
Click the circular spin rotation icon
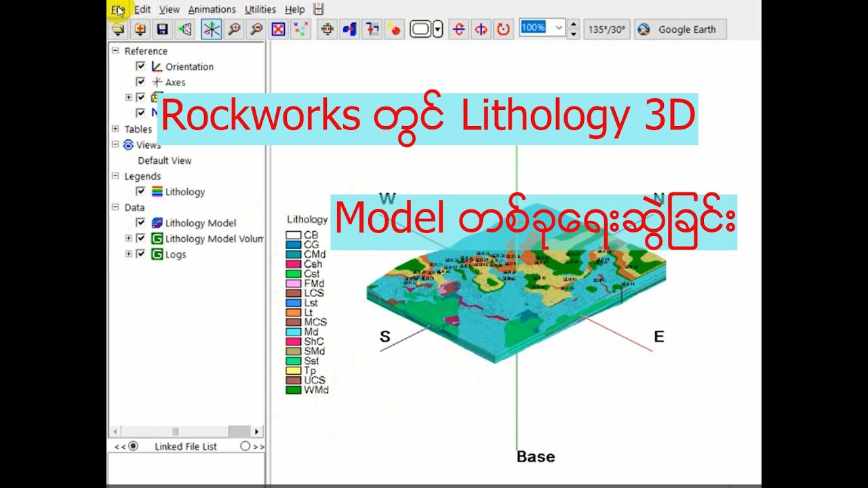point(502,29)
